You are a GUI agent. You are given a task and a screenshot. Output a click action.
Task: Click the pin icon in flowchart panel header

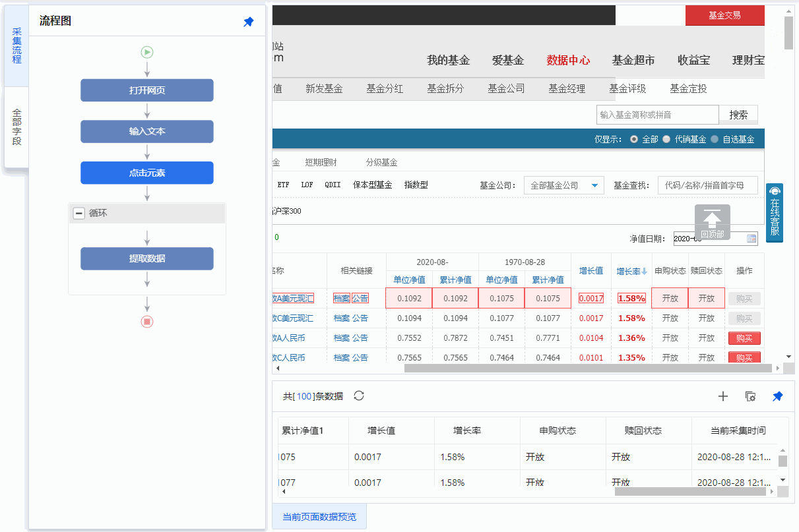coord(248,22)
